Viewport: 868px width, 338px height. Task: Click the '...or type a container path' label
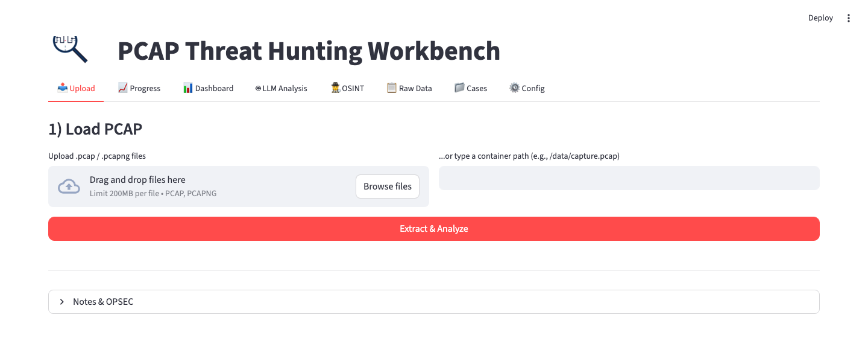[x=529, y=156]
